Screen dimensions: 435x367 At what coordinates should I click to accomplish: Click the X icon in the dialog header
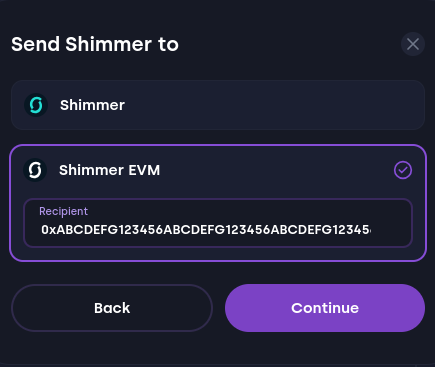pyautogui.click(x=413, y=44)
